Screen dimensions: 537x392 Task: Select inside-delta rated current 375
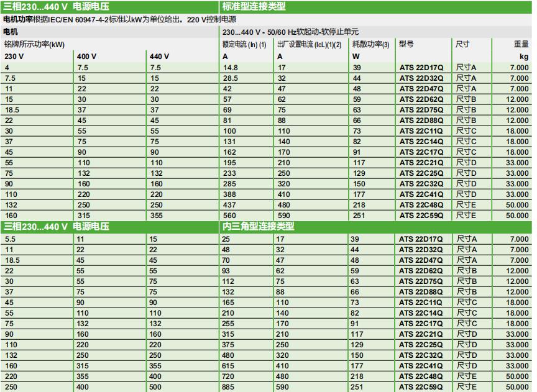pos(228,345)
